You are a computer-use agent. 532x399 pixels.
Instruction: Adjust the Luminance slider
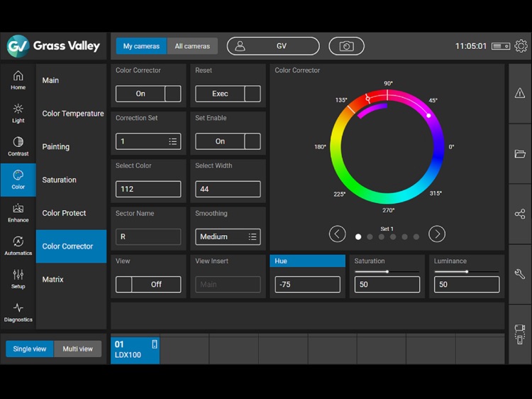pyautogui.click(x=467, y=272)
